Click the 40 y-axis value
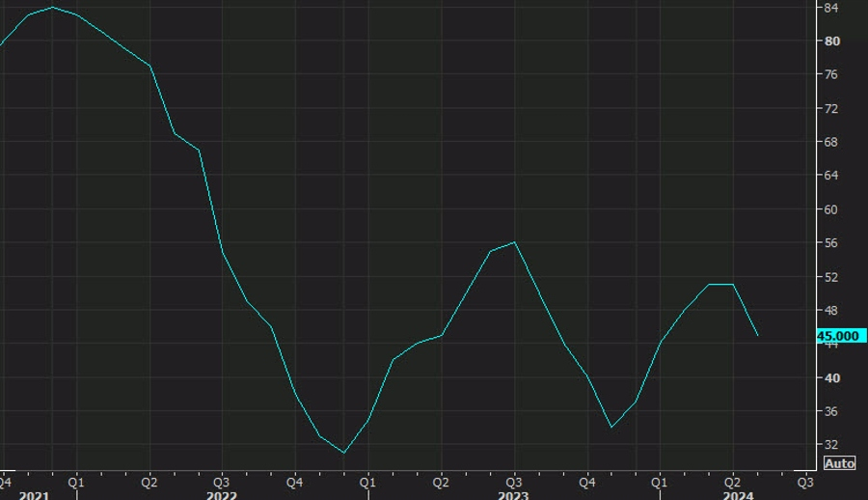The height and width of the screenshot is (500, 868). click(x=831, y=378)
